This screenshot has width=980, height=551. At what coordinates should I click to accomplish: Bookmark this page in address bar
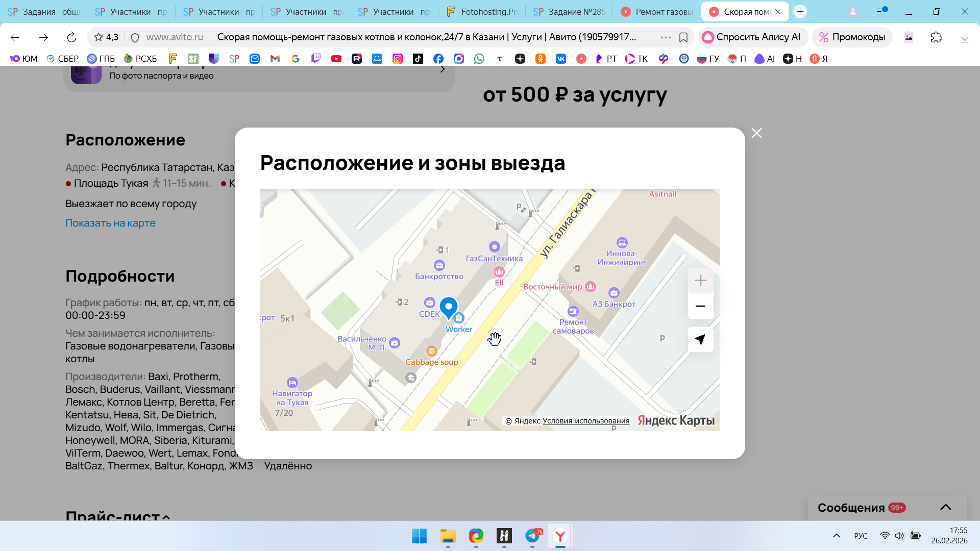(x=683, y=37)
